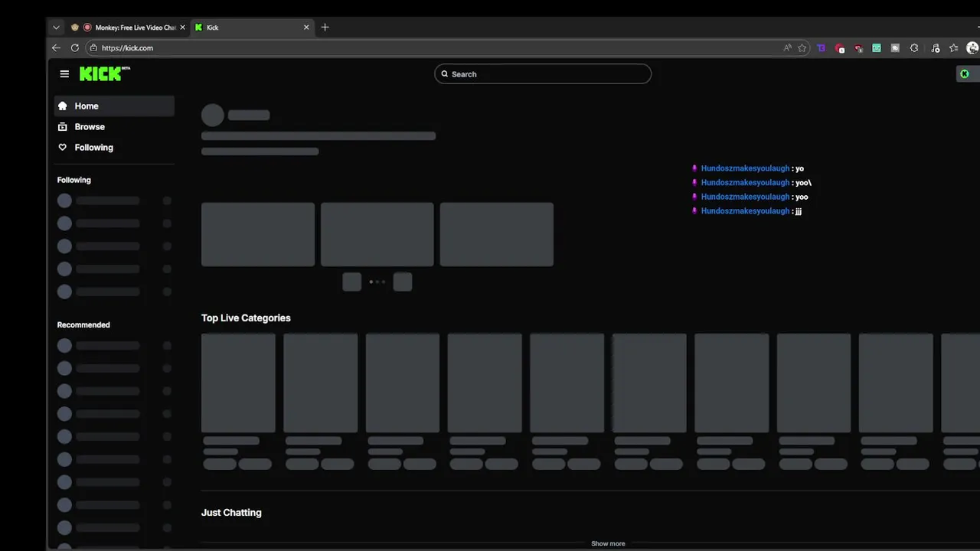Click the magnifier icon in Search
The height and width of the screenshot is (551, 980).
click(444, 74)
